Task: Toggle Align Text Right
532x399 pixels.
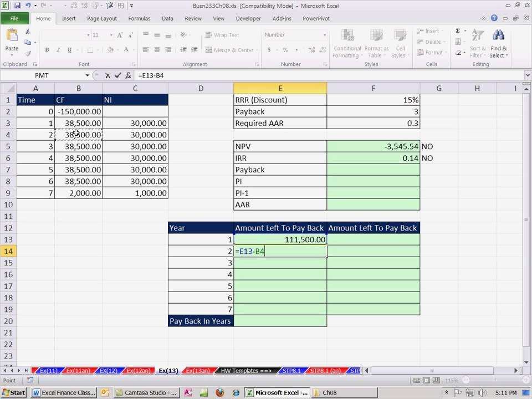Action: (x=168, y=50)
